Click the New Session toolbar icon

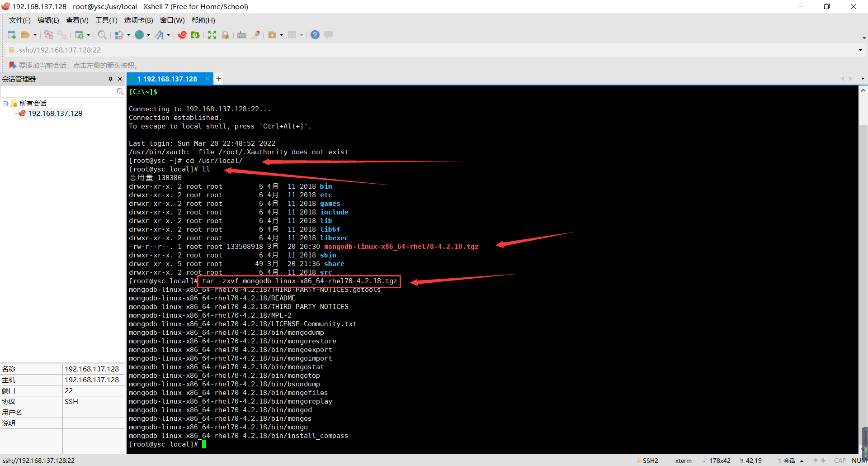tap(12, 35)
